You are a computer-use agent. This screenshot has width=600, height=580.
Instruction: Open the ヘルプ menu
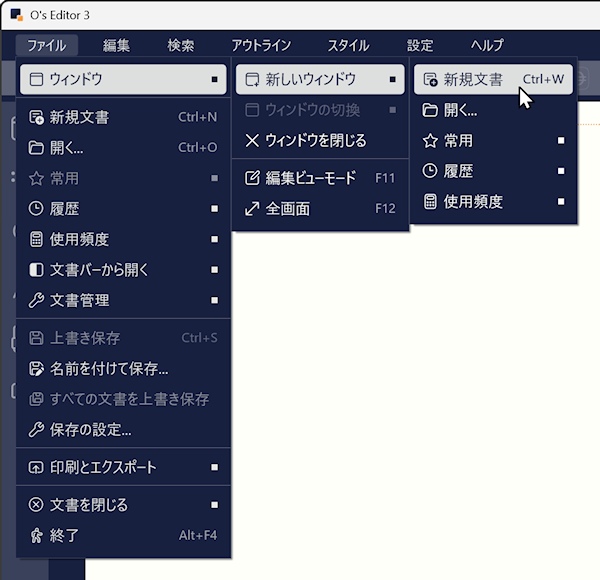pos(487,45)
